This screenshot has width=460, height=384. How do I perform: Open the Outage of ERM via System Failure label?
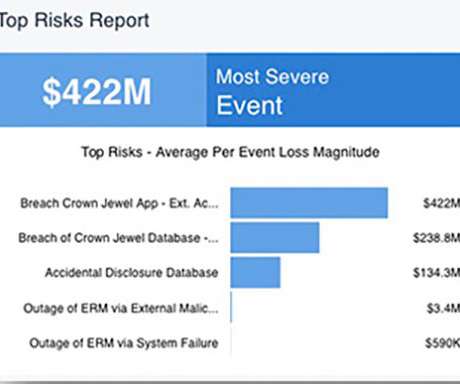[124, 343]
